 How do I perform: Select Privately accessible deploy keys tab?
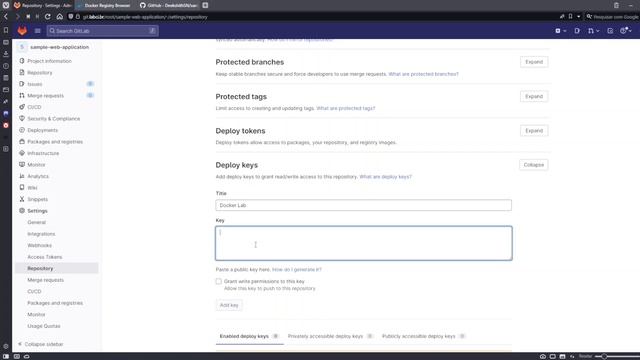(x=330, y=336)
